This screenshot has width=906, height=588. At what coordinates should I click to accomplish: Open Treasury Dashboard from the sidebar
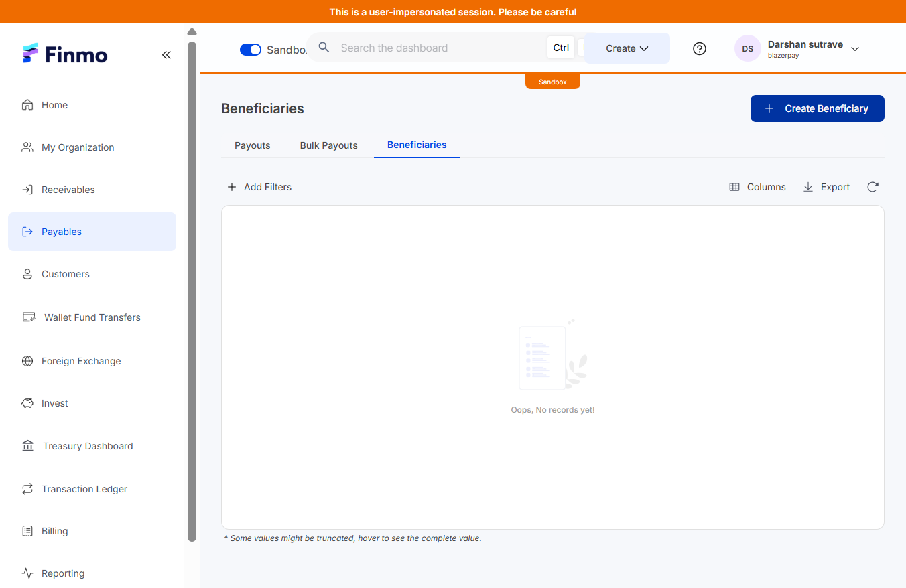point(92,446)
